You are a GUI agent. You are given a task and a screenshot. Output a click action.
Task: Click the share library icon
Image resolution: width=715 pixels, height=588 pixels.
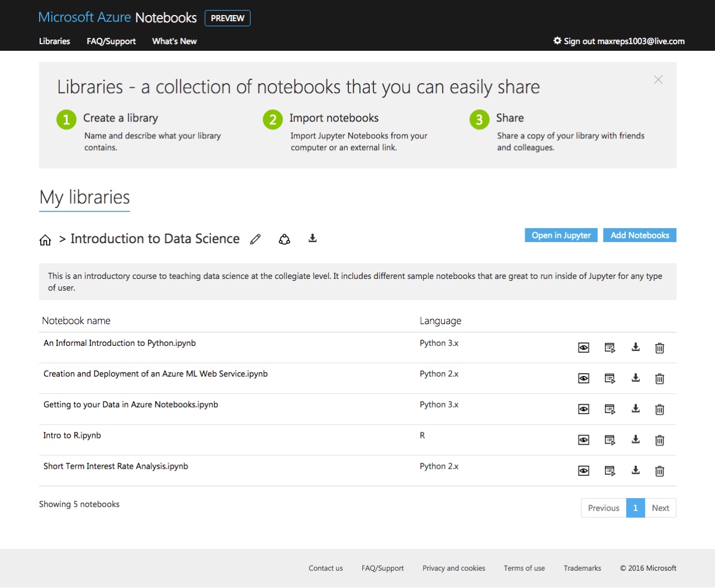coord(285,239)
